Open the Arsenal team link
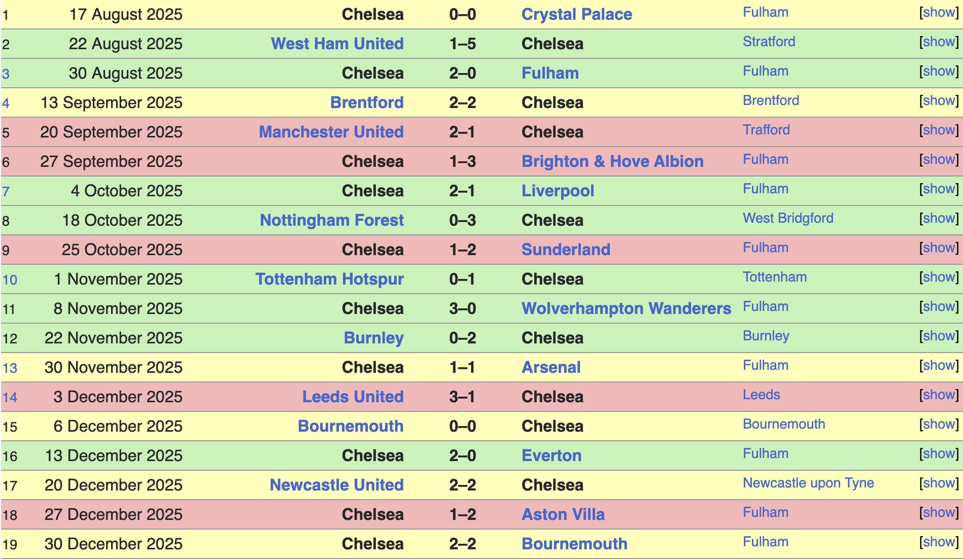 551,367
